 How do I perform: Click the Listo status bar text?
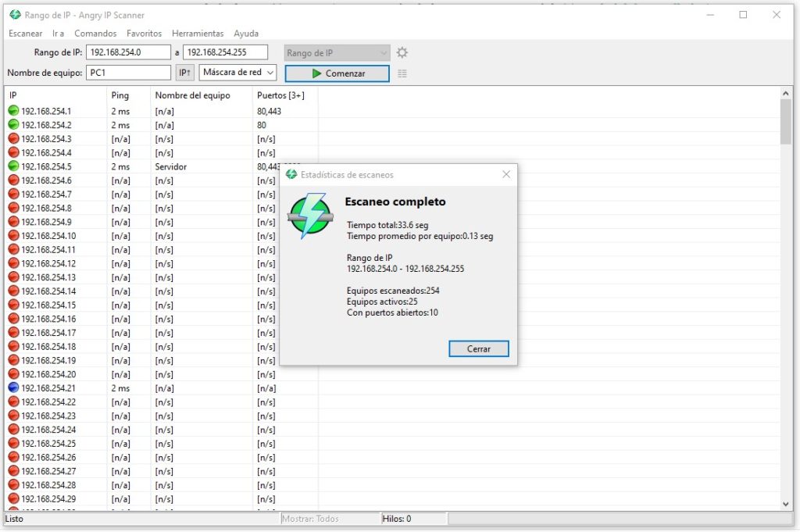(14, 519)
